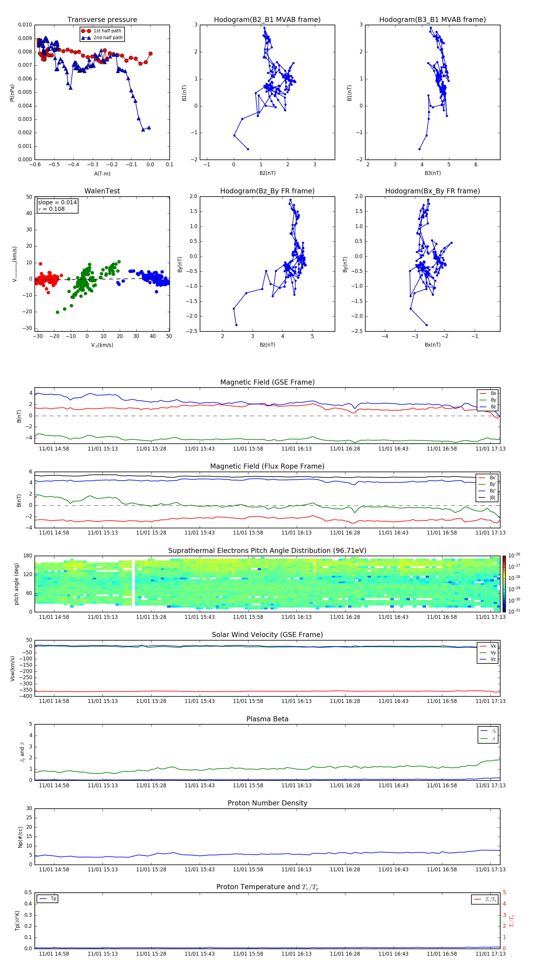Click the 'A(T·m)' x-axis label
This screenshot has height=980, width=535.
[x=102, y=173]
